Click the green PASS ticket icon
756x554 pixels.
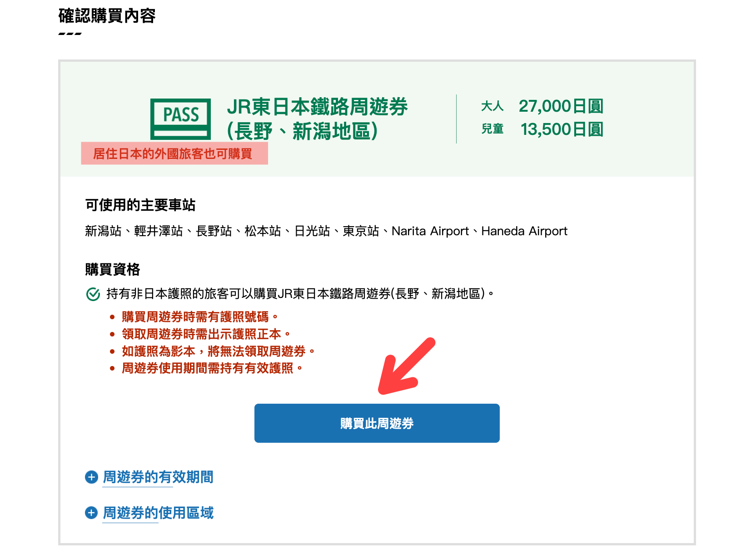click(180, 119)
